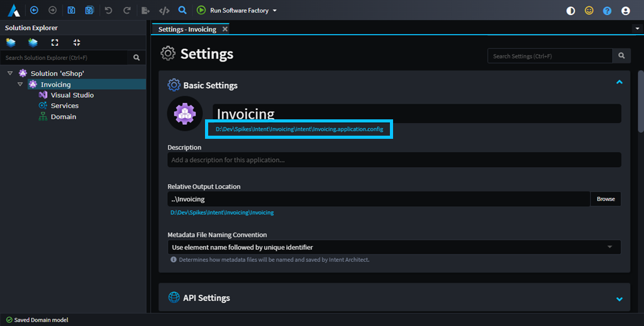Open the feedback smiley icon
Viewport: 644px width, 326px height.
pos(589,11)
